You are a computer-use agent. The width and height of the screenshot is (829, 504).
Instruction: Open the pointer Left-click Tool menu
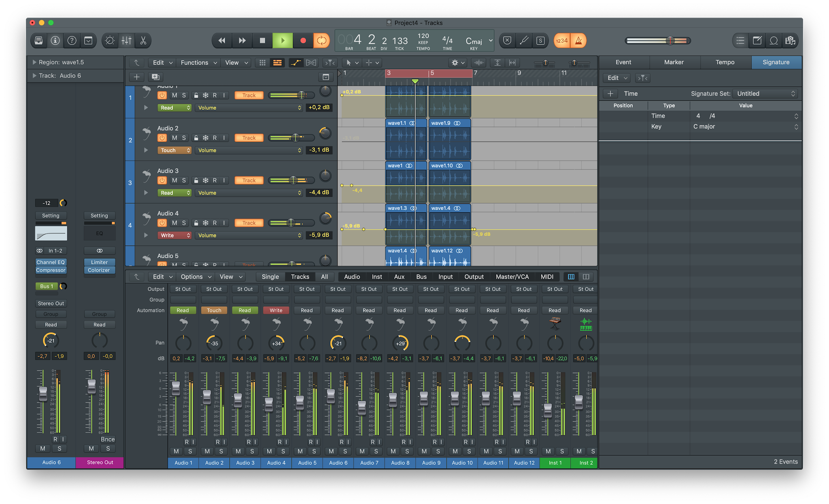352,63
